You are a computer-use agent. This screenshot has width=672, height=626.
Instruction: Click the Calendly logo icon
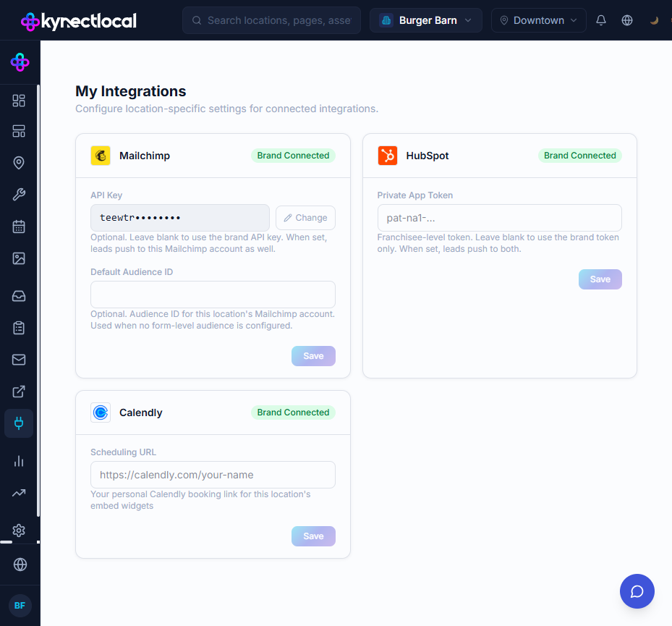coord(101,413)
